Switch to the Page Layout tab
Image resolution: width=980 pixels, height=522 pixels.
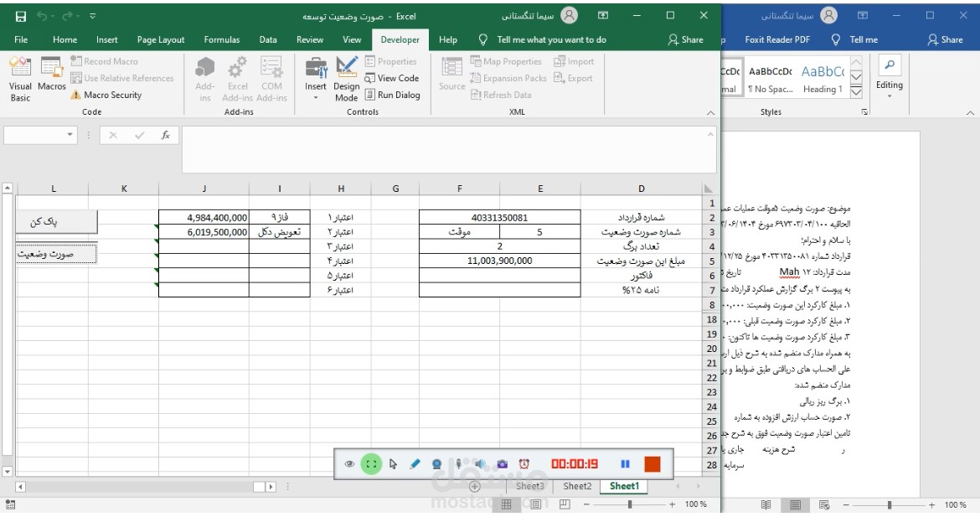click(x=161, y=39)
